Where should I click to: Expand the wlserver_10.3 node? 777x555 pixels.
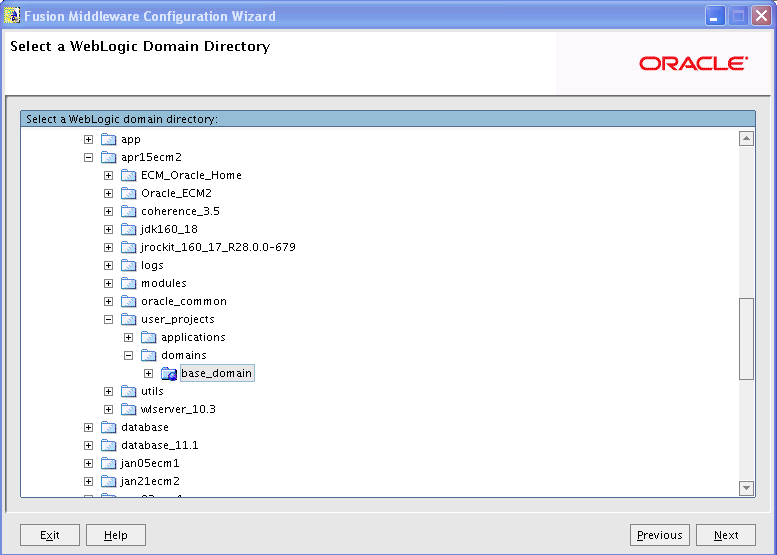point(109,409)
